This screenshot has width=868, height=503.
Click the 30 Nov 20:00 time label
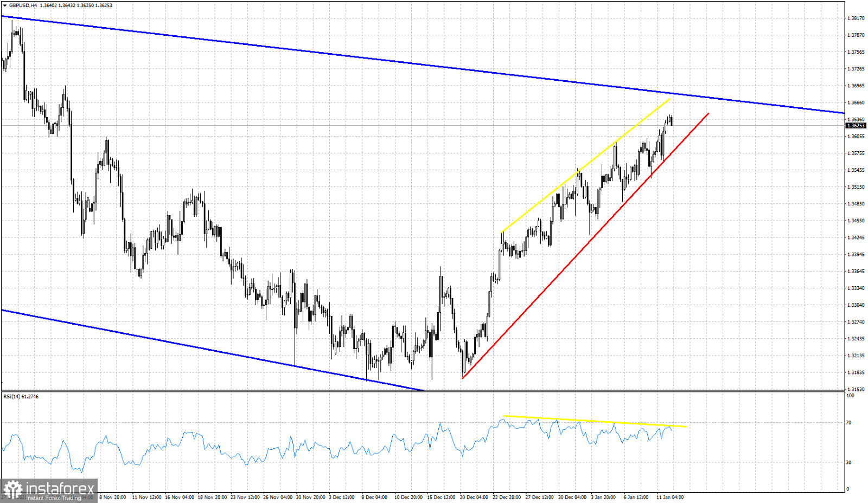310,497
